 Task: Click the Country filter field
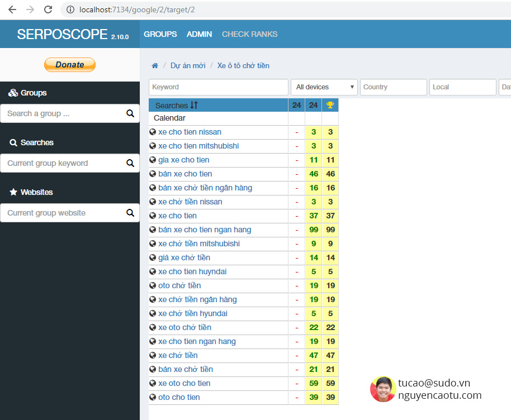click(393, 87)
